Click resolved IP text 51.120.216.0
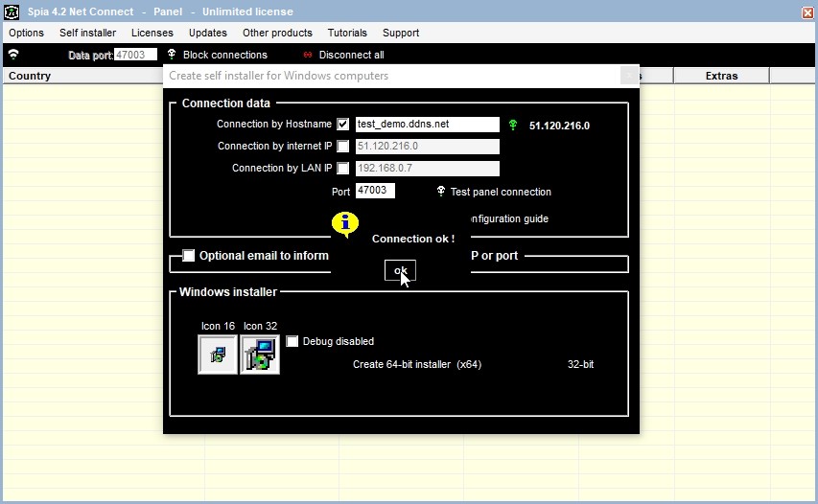Viewport: 818px width, 504px height. (x=559, y=126)
